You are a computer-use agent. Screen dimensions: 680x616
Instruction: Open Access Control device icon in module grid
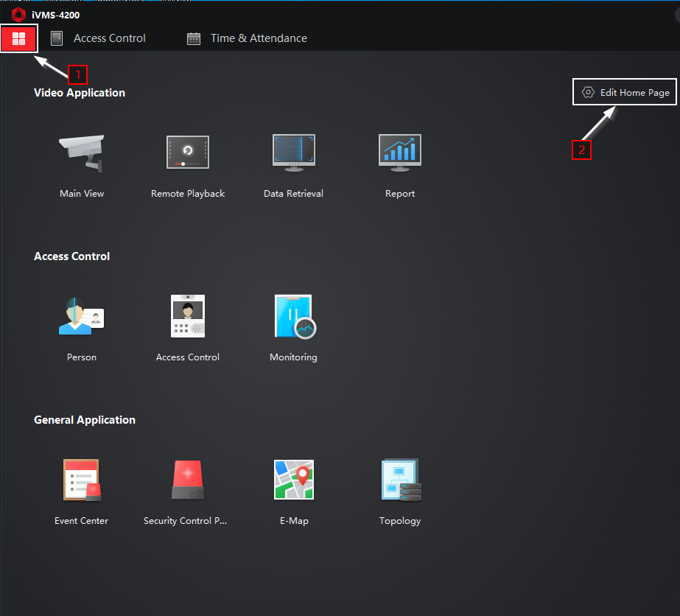pyautogui.click(x=188, y=316)
